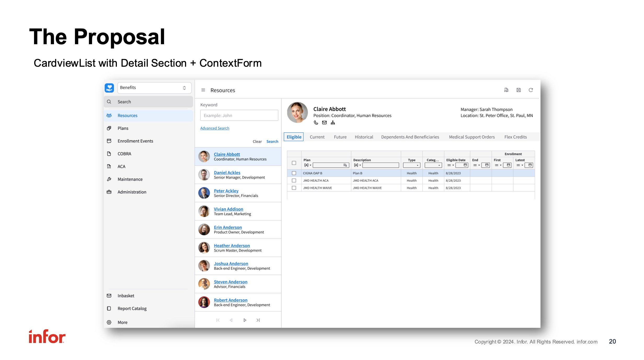Open the org chart icon under Claire Abbott
Image resolution: width=644 pixels, height=360 pixels.
(332, 122)
